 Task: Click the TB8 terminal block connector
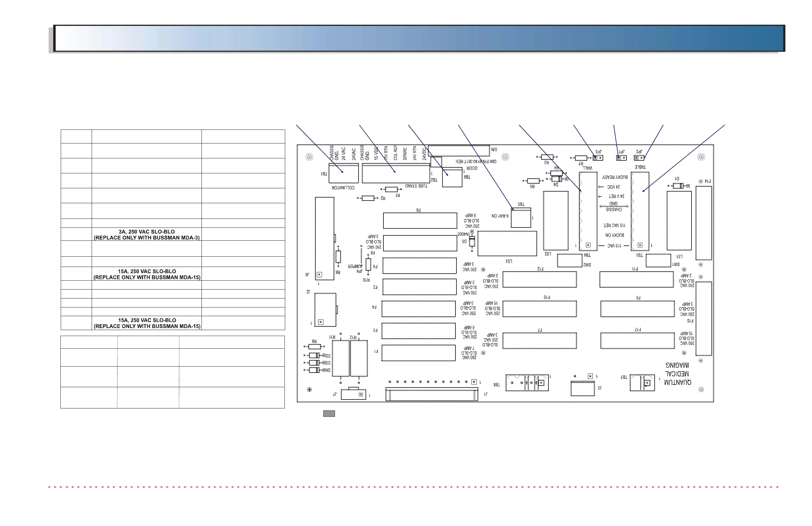pos(527,383)
